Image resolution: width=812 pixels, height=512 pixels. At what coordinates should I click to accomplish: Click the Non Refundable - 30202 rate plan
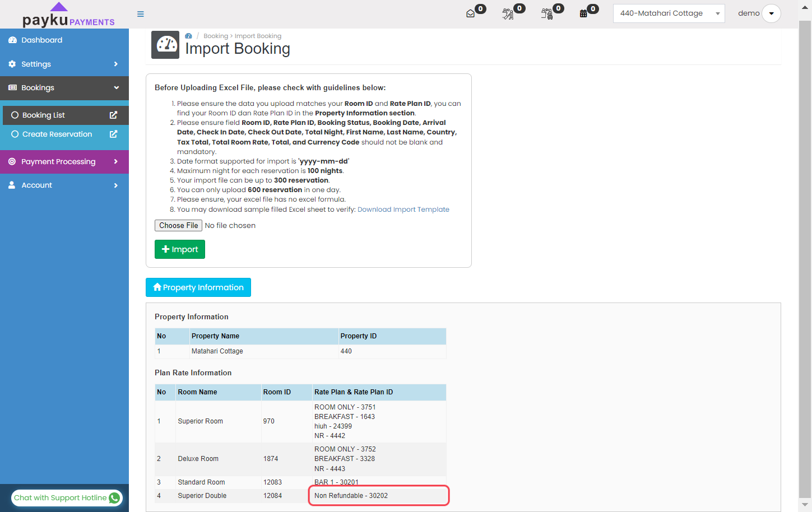(x=351, y=496)
